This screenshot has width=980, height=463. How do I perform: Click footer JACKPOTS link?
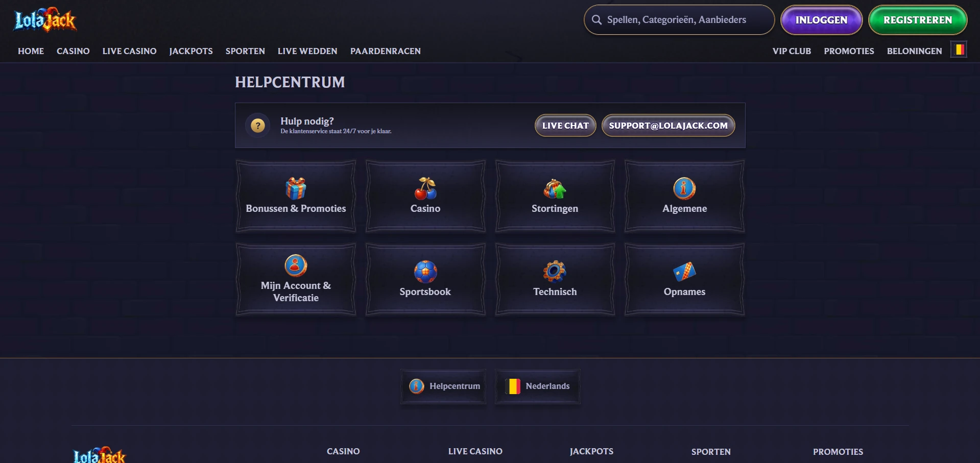(x=591, y=451)
